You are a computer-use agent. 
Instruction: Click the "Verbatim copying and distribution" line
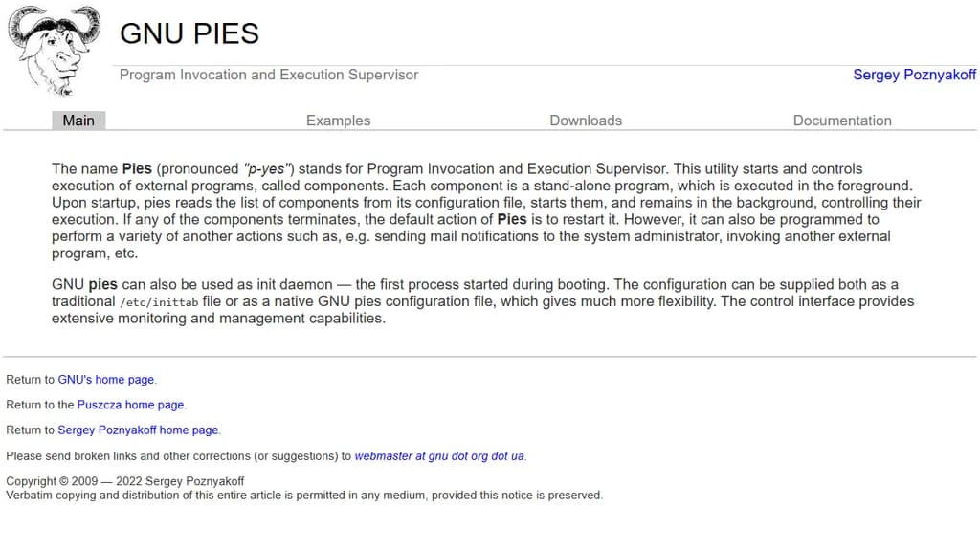(x=304, y=496)
